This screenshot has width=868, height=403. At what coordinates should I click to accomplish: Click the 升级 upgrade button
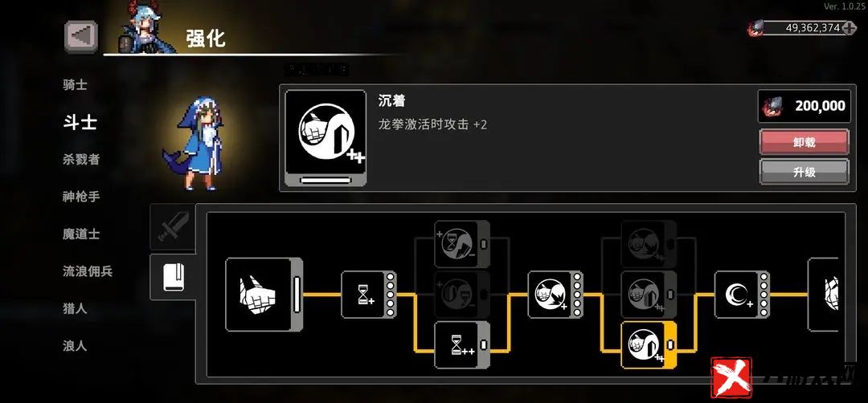804,172
